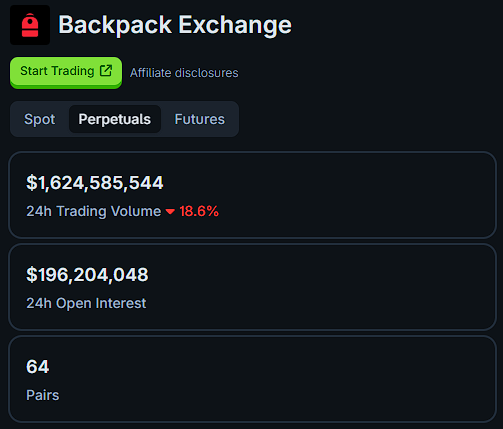This screenshot has width=503, height=429.
Task: Click the 24h Trading Volume label
Action: [x=94, y=211]
